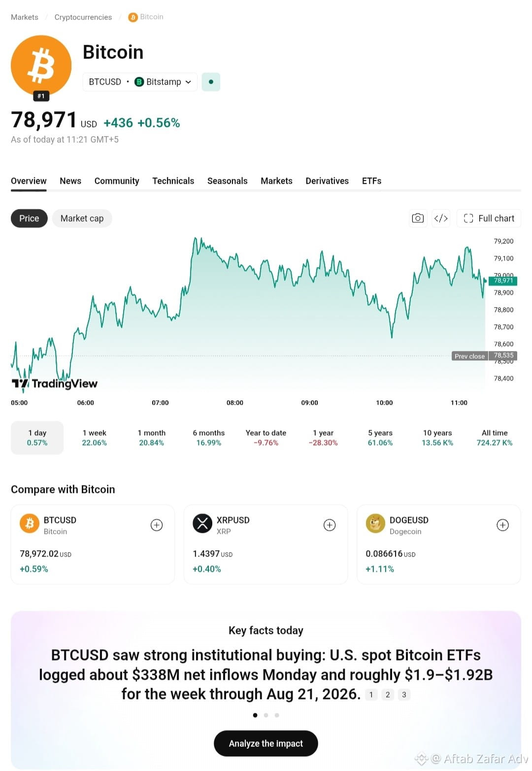Switch to the Derivatives tab
Image resolution: width=532 pixels, height=771 pixels.
click(x=327, y=181)
